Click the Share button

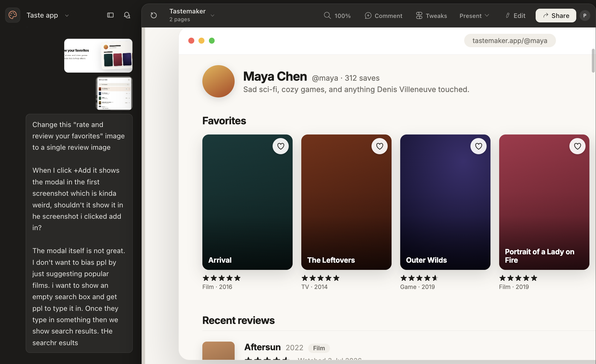pyautogui.click(x=556, y=16)
